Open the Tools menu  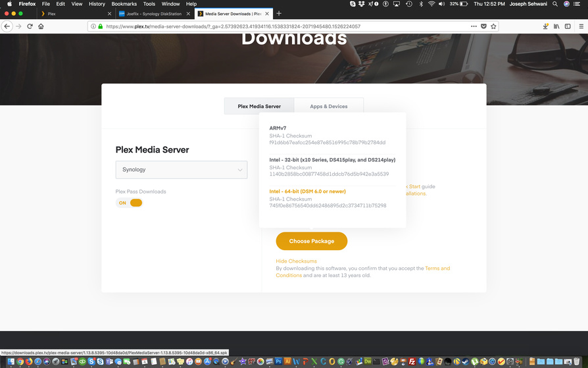(x=149, y=4)
